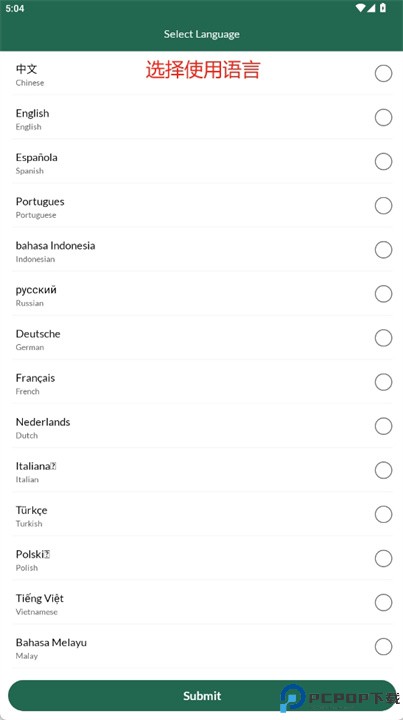
Task: Pick the Türkçe radio button
Action: pos(383,514)
